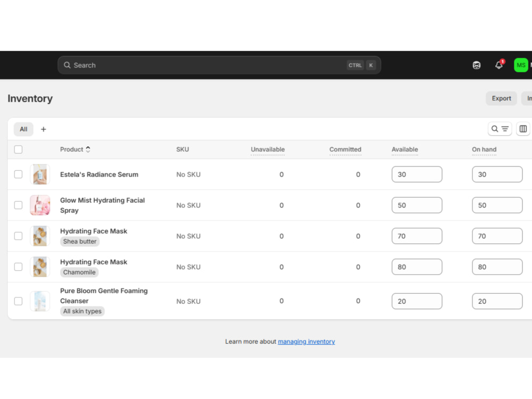Click Unavailable 0 for Glow Mist row
Image resolution: width=532 pixels, height=399 pixels.
pyautogui.click(x=281, y=205)
